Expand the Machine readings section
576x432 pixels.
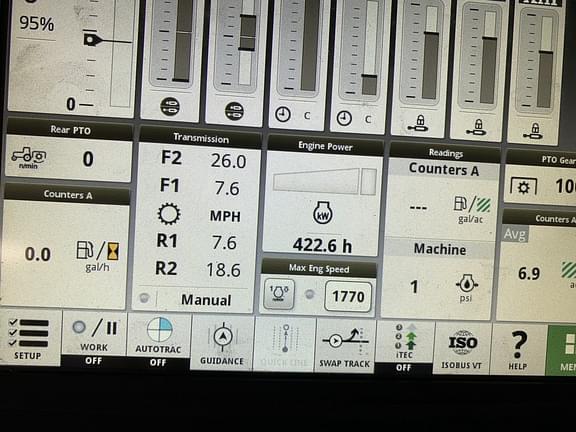pos(440,249)
